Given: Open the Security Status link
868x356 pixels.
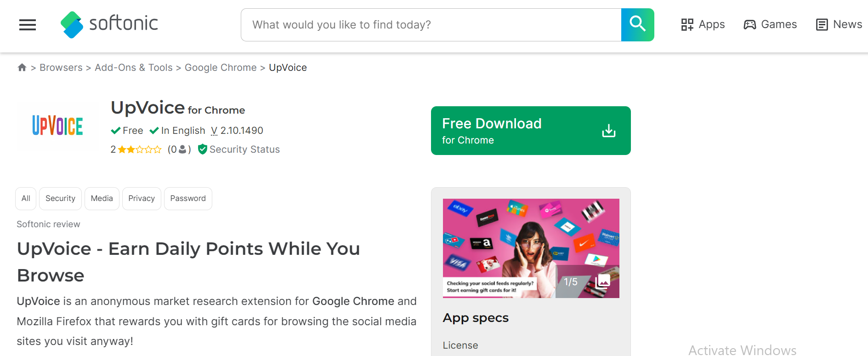Looking at the screenshot, I should [x=244, y=149].
